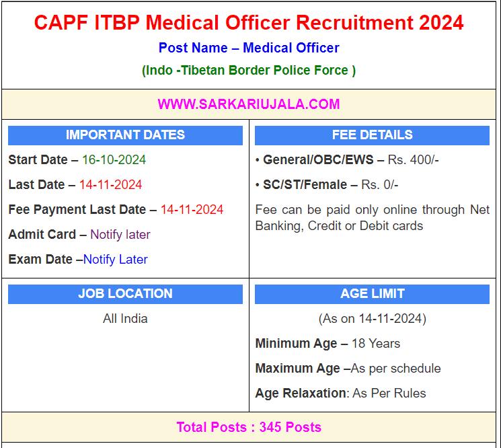
Task: Click the Maximum Age As per schedule line
Action: click(x=348, y=369)
